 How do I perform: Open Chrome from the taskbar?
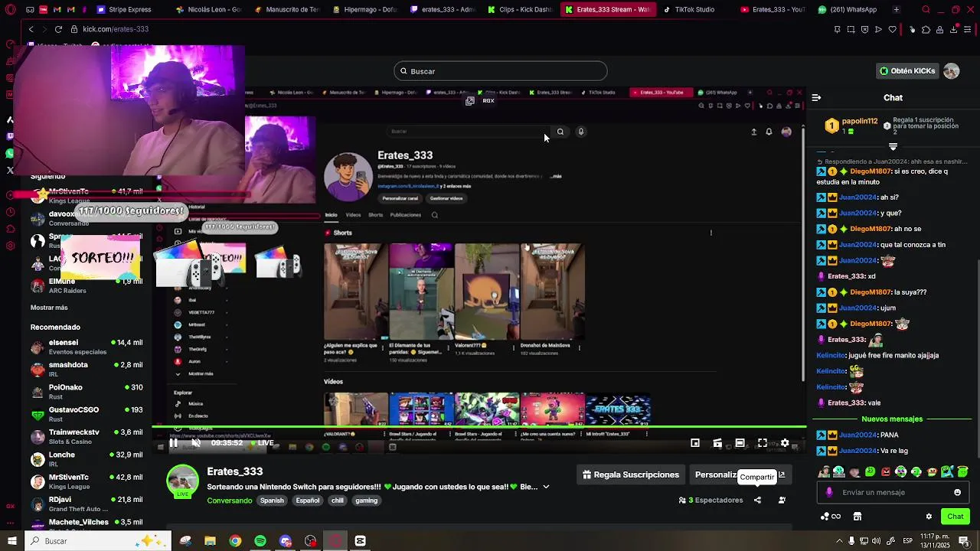[x=235, y=541]
